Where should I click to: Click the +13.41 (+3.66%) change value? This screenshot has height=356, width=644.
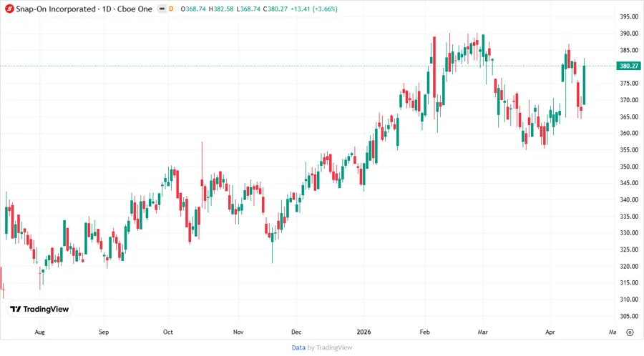click(314, 9)
